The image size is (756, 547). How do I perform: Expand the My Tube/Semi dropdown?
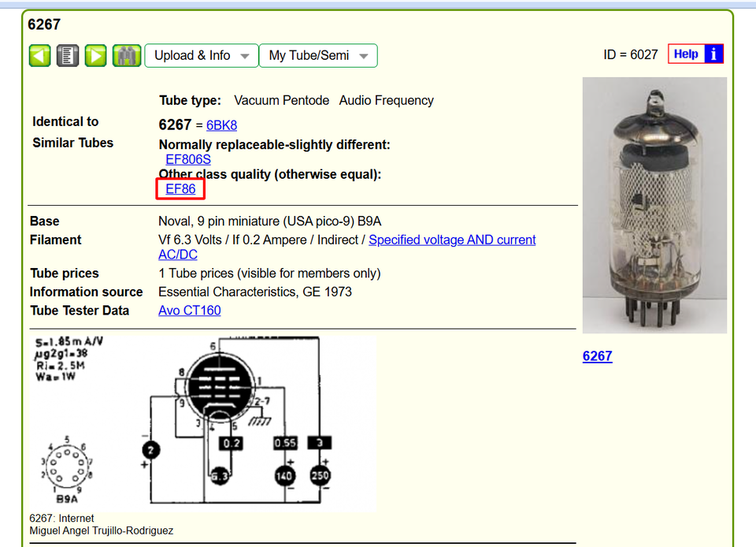tap(318, 55)
